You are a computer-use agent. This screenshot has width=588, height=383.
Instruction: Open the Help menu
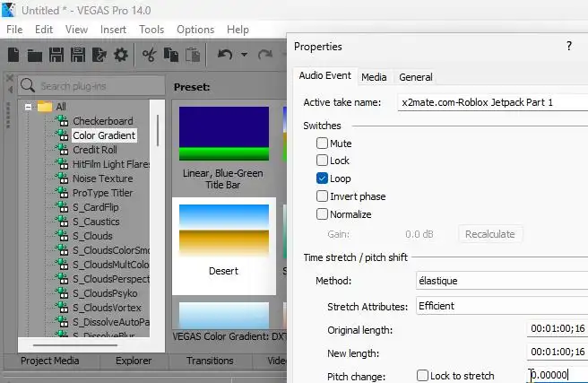click(238, 30)
